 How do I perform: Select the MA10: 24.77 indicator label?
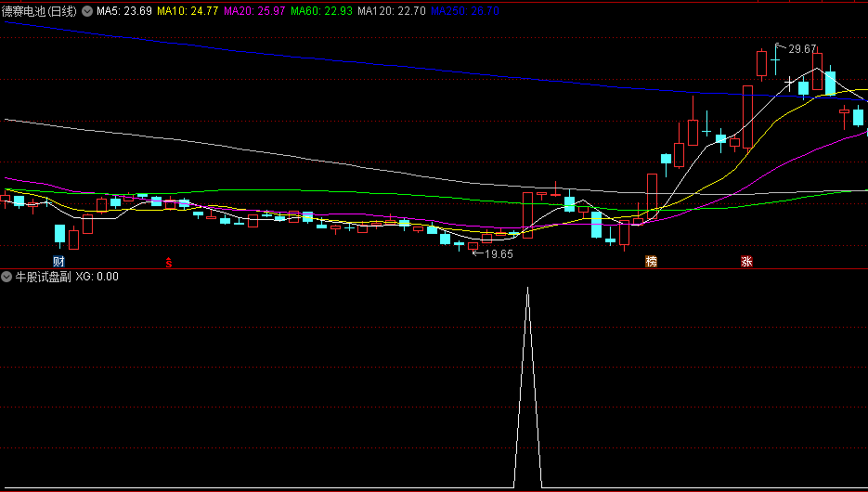[x=188, y=11]
